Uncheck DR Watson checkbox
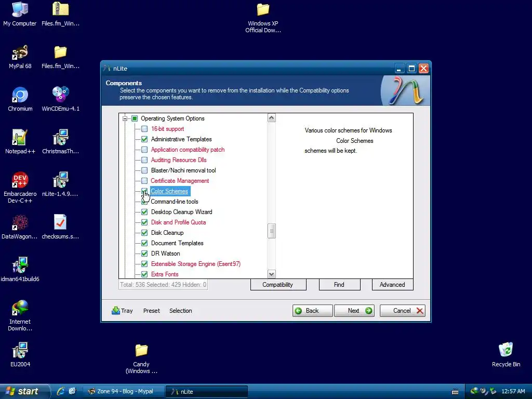This screenshot has height=399, width=532. click(144, 254)
